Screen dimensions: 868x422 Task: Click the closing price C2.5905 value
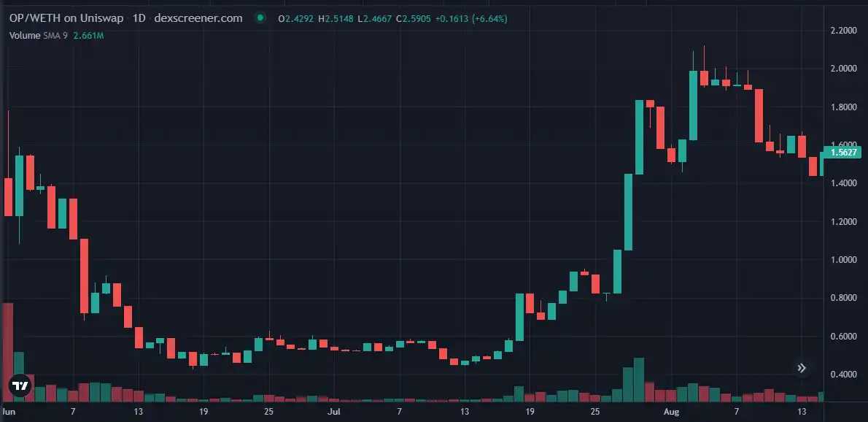pos(414,18)
